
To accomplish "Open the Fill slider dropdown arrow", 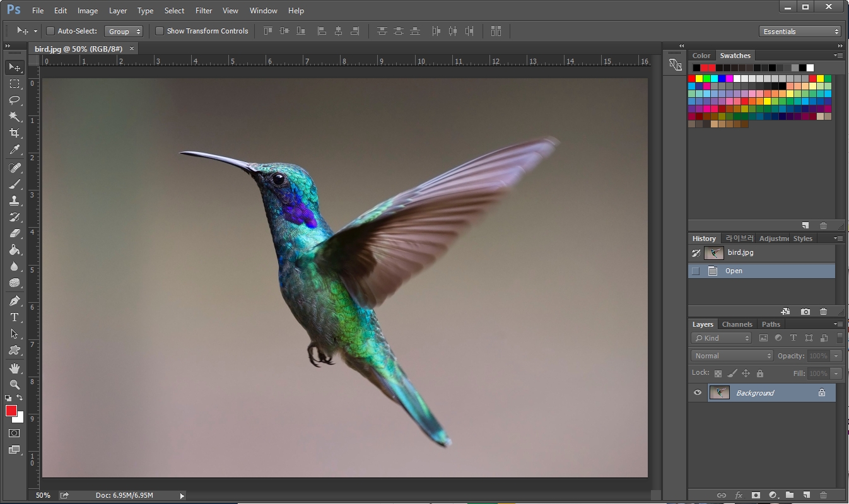I will pos(836,373).
